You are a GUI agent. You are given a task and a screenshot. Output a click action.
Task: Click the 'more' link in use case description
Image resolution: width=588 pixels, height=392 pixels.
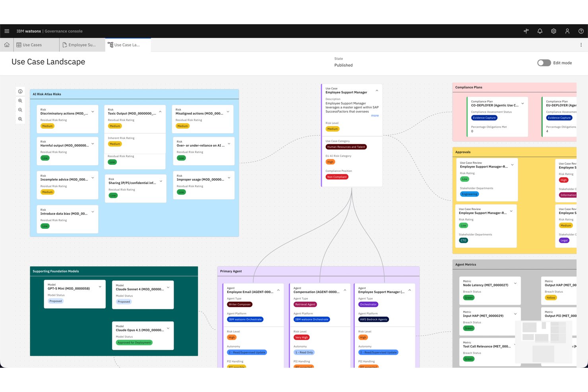pos(375,116)
